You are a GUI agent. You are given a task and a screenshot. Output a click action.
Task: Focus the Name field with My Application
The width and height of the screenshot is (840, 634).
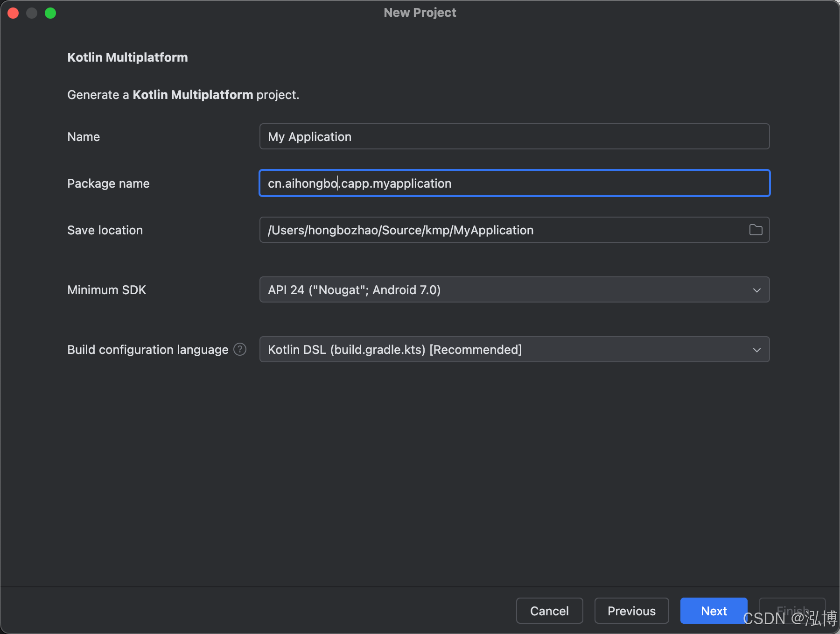513,136
